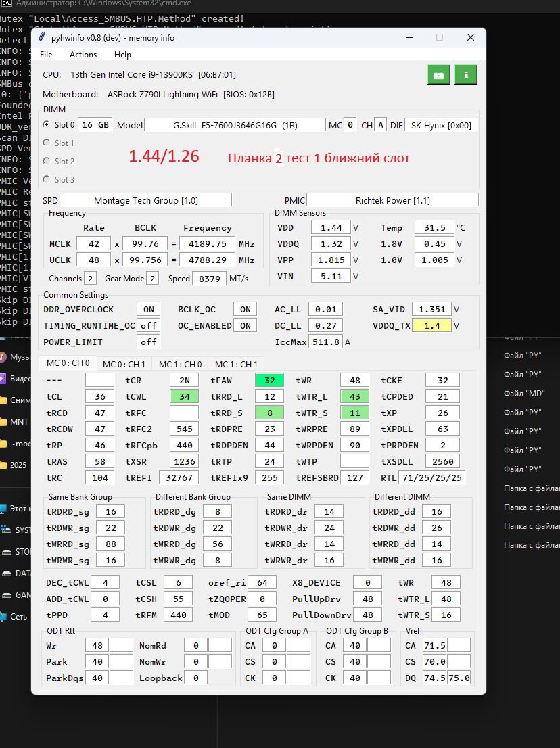This screenshot has width=560, height=748.
Task: Click the PullUpDrv value 48
Action: pos(368,599)
